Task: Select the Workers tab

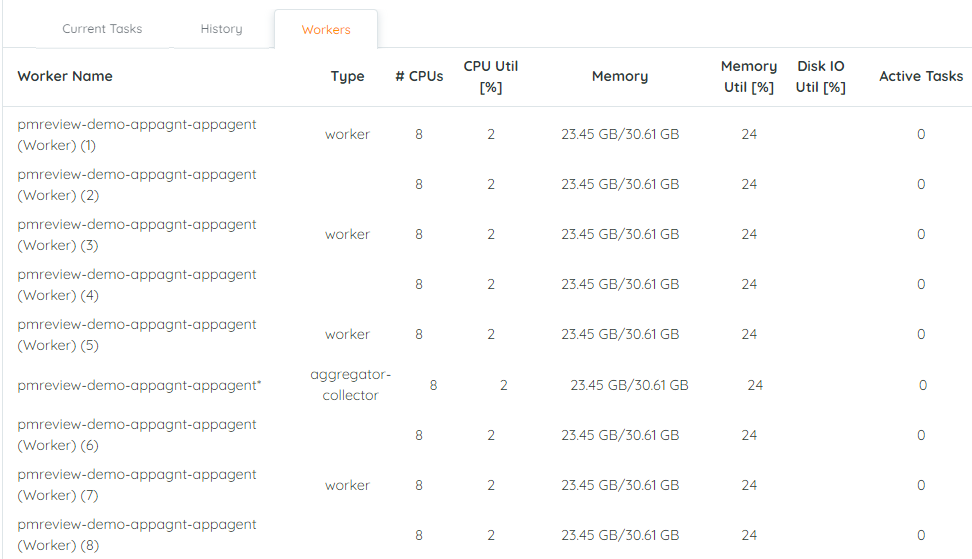Action: point(326,30)
